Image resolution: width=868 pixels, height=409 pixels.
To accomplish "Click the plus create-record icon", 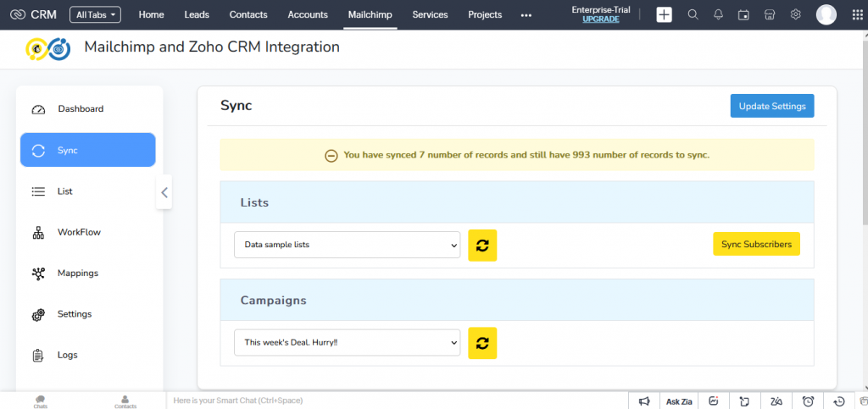I will coord(664,15).
